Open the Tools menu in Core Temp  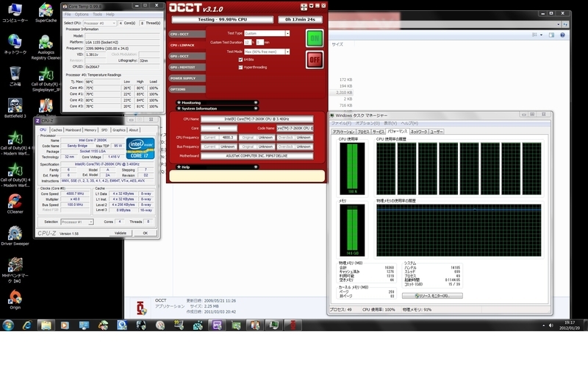(97, 14)
